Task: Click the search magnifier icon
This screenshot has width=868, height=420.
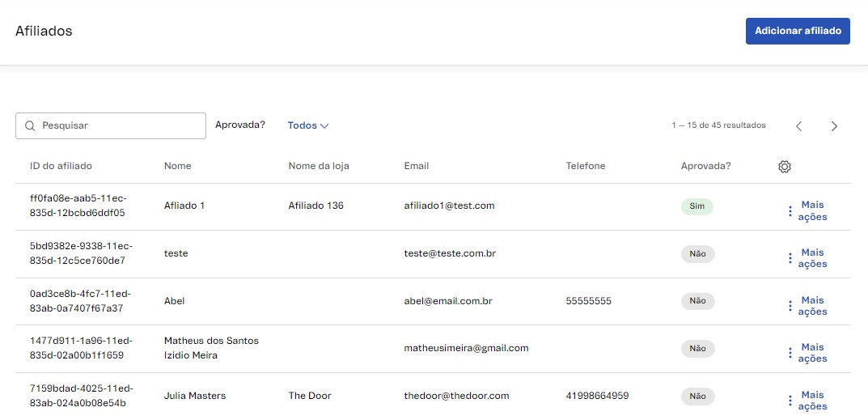Action: click(30, 125)
